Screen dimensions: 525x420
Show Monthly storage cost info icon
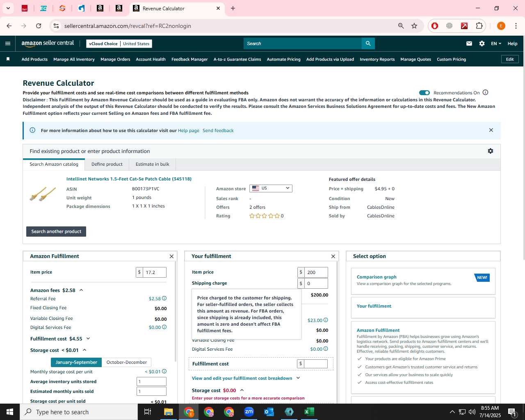(x=164, y=371)
